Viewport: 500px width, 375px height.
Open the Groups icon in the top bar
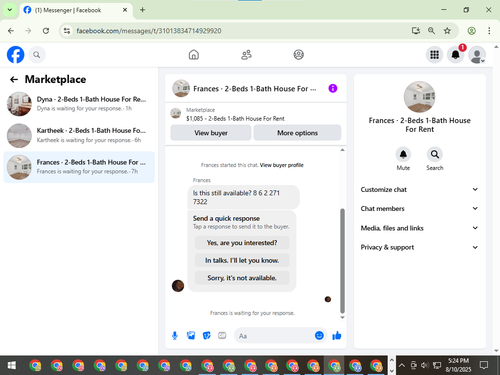click(x=298, y=55)
